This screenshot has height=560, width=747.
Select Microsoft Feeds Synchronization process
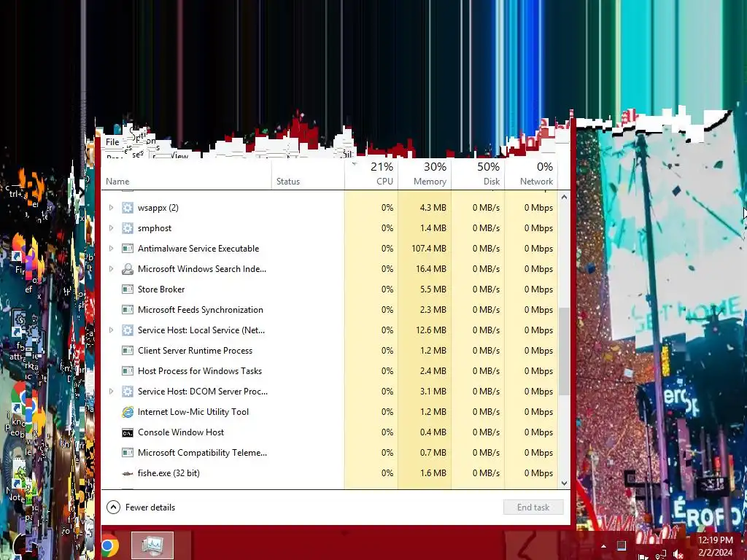[x=329, y=310]
